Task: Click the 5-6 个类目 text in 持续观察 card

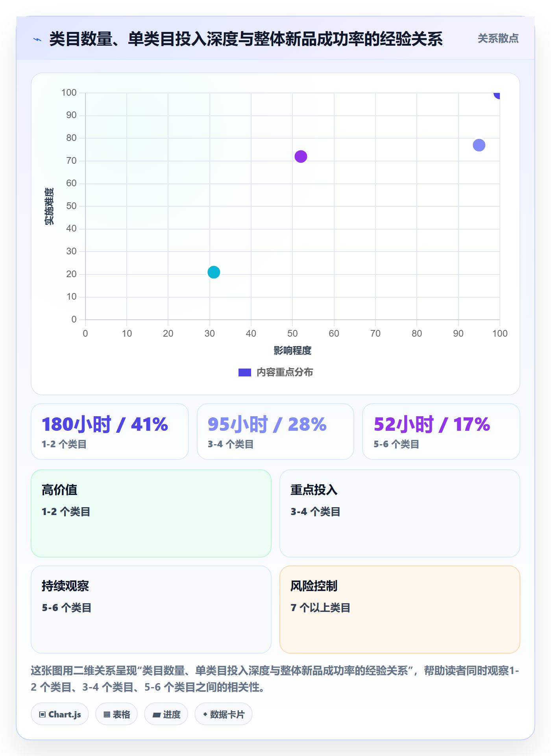Action: click(67, 608)
